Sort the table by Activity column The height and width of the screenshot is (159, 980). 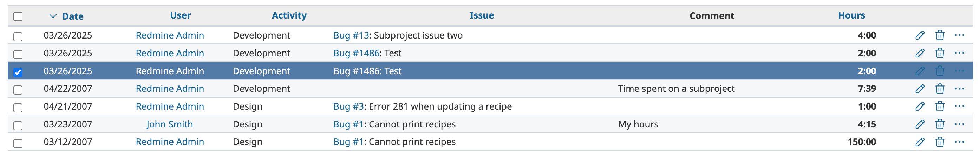289,15
